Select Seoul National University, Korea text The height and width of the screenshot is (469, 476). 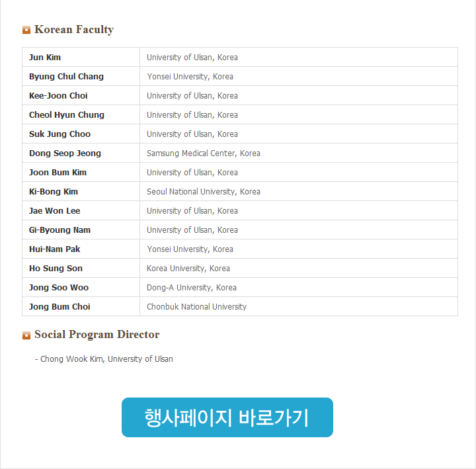coord(204,191)
